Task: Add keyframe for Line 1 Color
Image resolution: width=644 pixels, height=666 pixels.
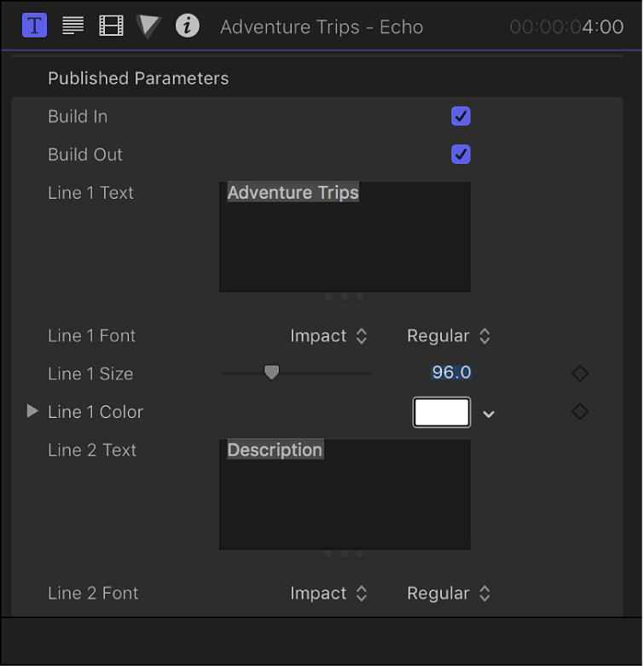Action: [580, 412]
